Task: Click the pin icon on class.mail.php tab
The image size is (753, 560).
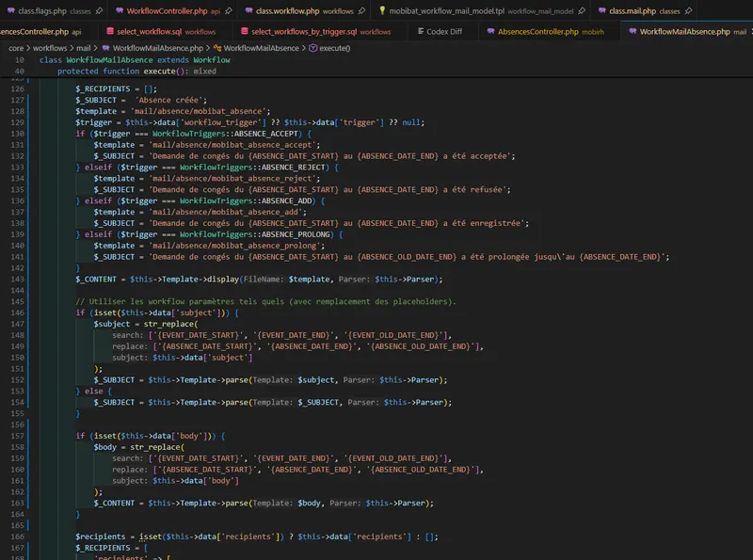Action: (689, 10)
